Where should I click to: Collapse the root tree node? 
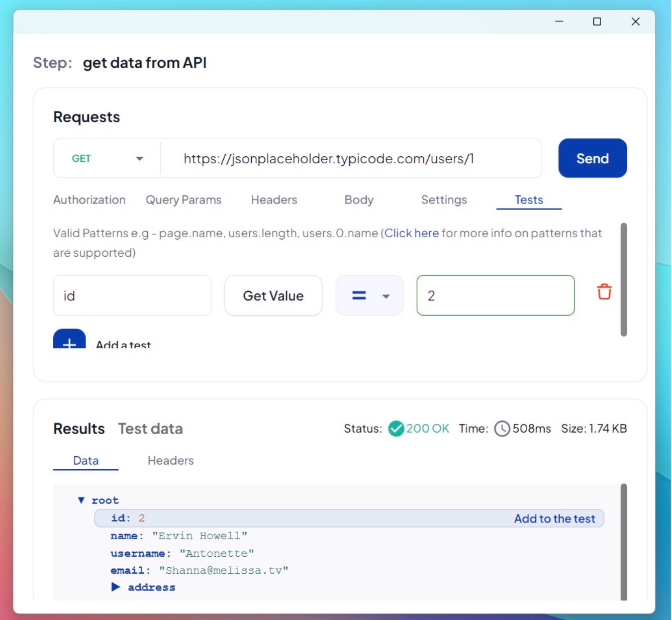click(81, 500)
